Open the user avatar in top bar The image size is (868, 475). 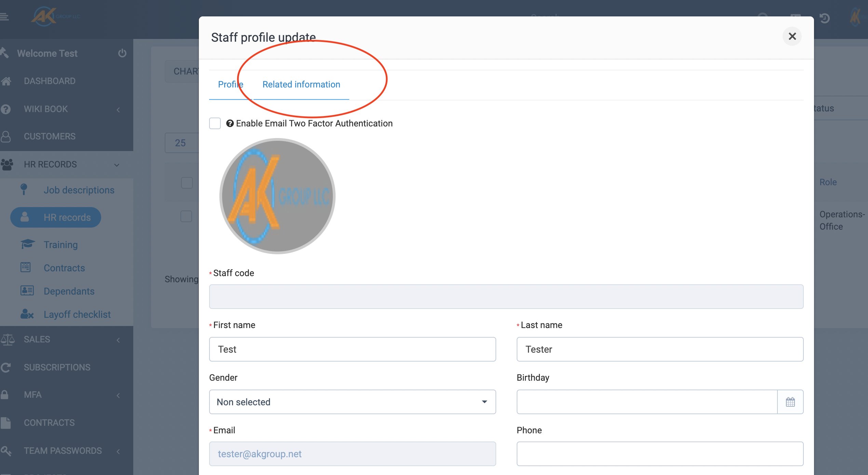[855, 17]
